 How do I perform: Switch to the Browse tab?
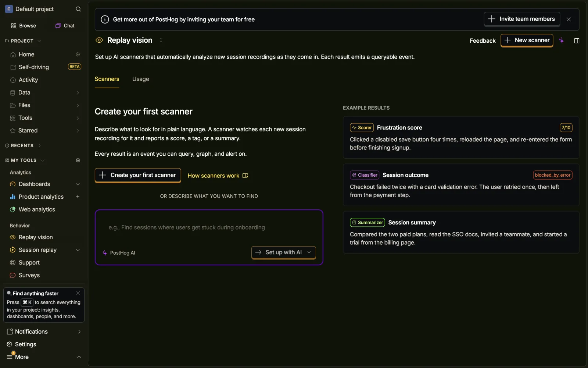pyautogui.click(x=24, y=26)
